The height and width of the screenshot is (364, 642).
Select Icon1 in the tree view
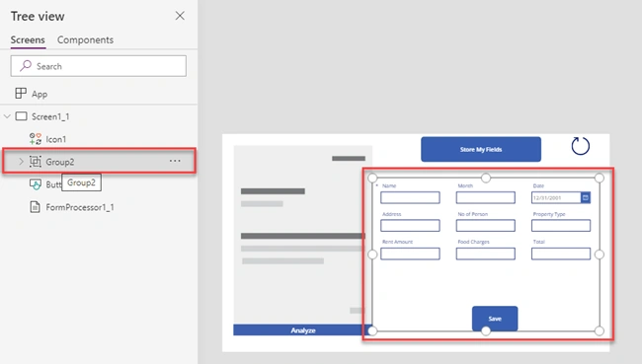point(55,139)
